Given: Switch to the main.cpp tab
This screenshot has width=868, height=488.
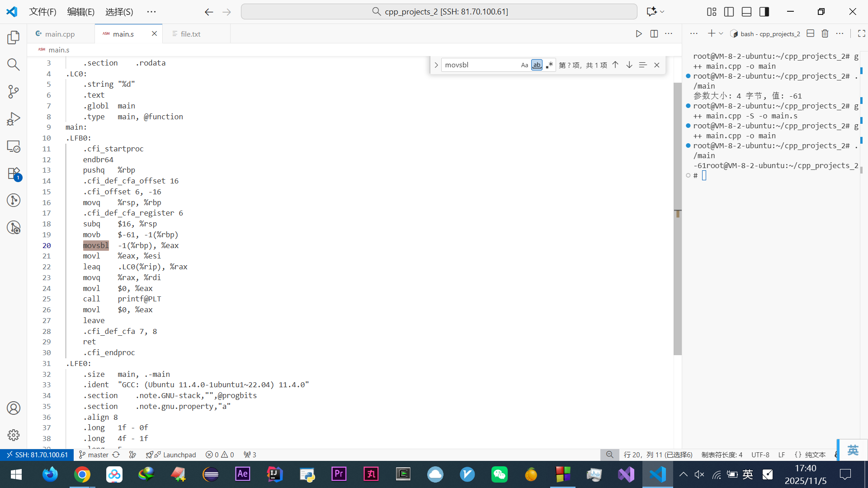Looking at the screenshot, I should pyautogui.click(x=60, y=34).
